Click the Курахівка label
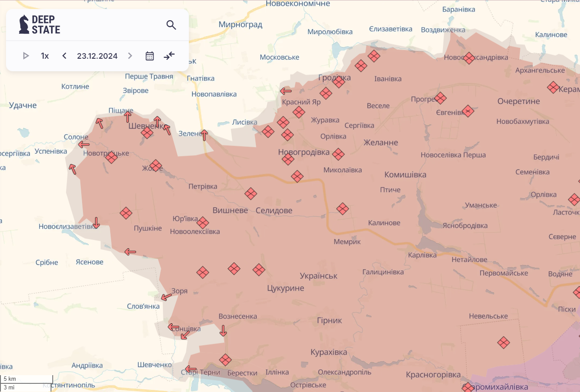 click(329, 352)
